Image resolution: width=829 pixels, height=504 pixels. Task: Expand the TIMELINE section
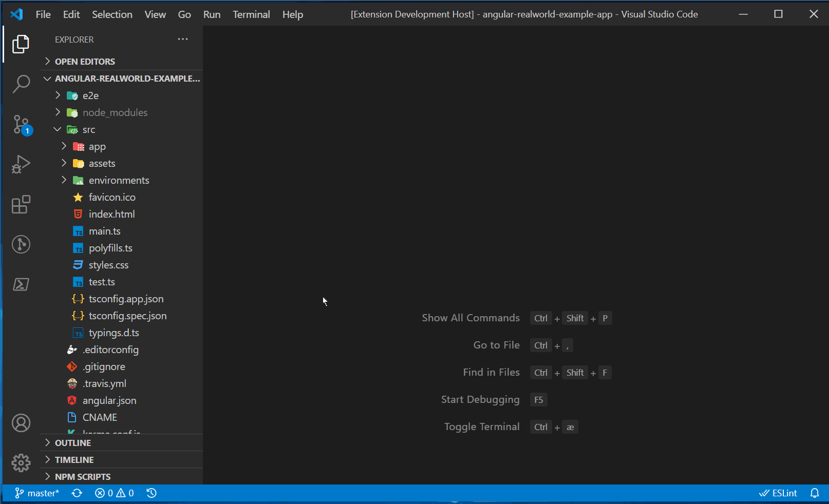click(121, 460)
